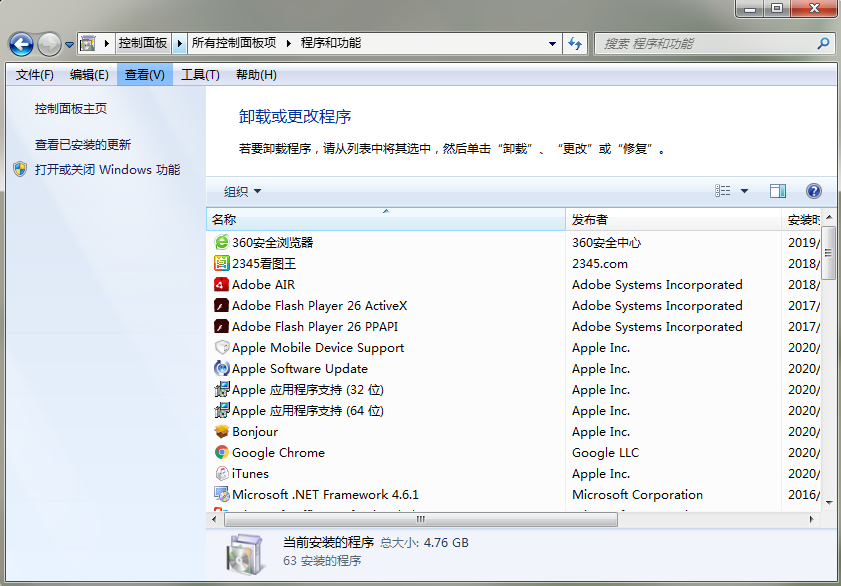This screenshot has height=586, width=841.
Task: Click the vertical scrollbar up arrow
Action: tap(829, 217)
